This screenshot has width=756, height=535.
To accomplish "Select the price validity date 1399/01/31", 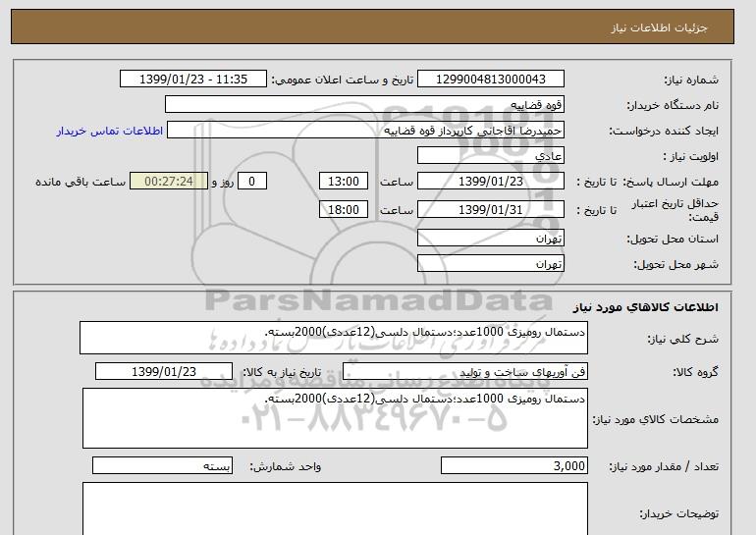I will pyautogui.click(x=490, y=209).
